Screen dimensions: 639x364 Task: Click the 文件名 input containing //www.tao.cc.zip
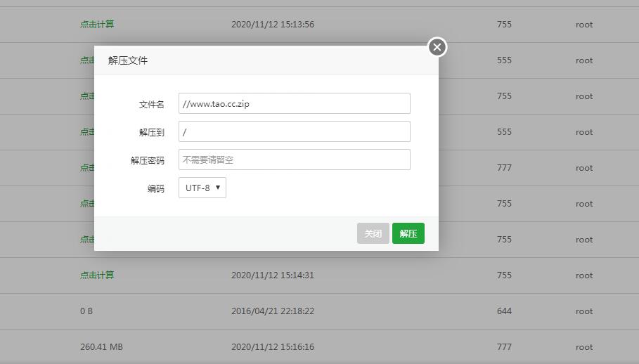(294, 104)
